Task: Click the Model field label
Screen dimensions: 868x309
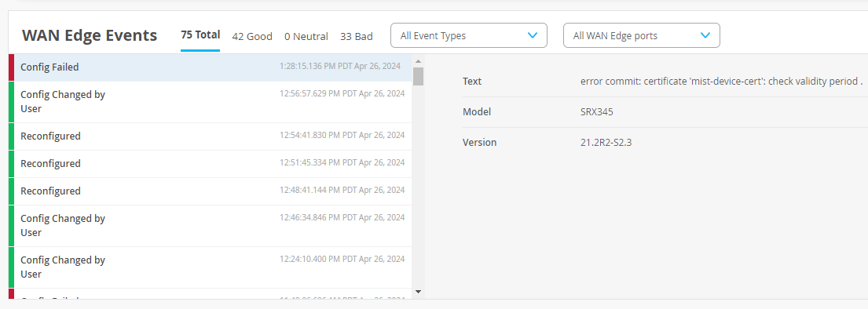Action: 477,111
